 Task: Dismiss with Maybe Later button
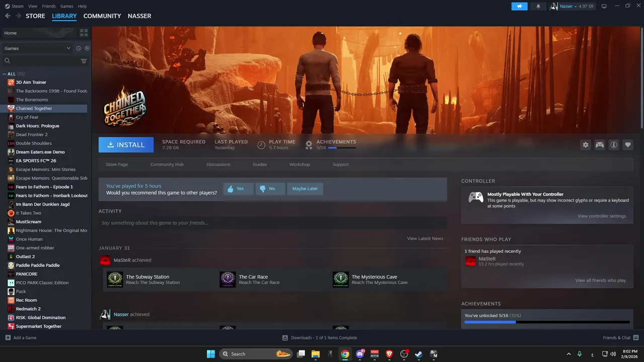(305, 189)
